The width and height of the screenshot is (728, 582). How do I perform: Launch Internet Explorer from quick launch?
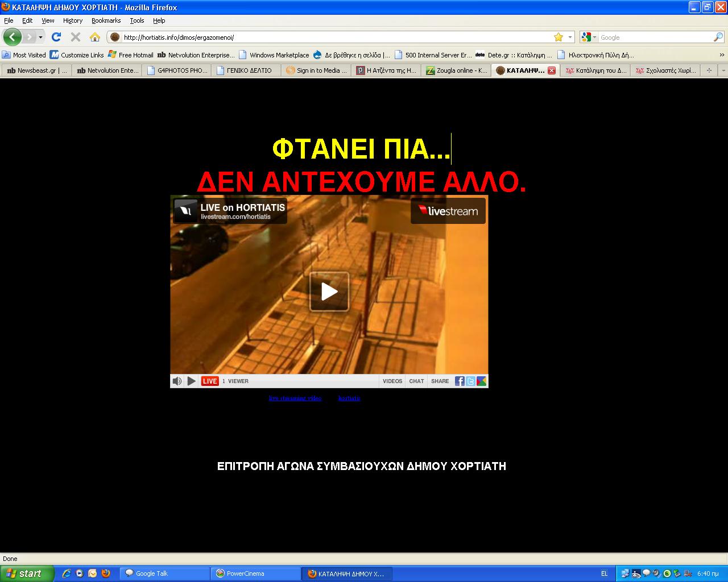coord(67,573)
